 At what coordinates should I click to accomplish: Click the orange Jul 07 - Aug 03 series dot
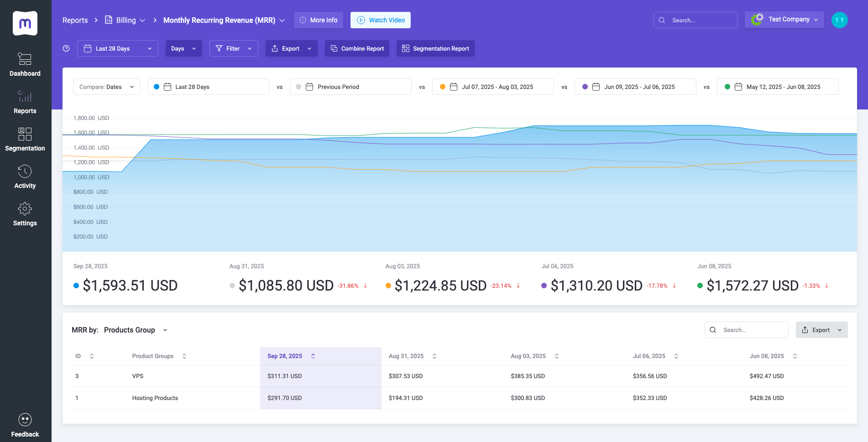(442, 87)
